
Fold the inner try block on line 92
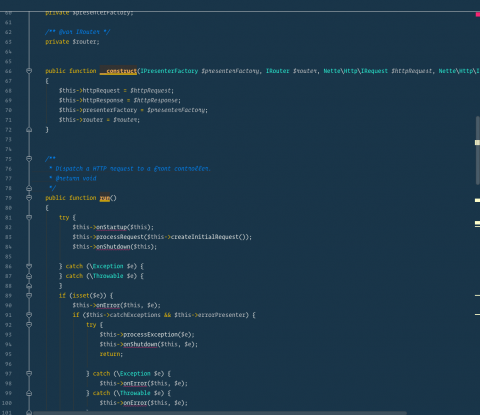29,324
